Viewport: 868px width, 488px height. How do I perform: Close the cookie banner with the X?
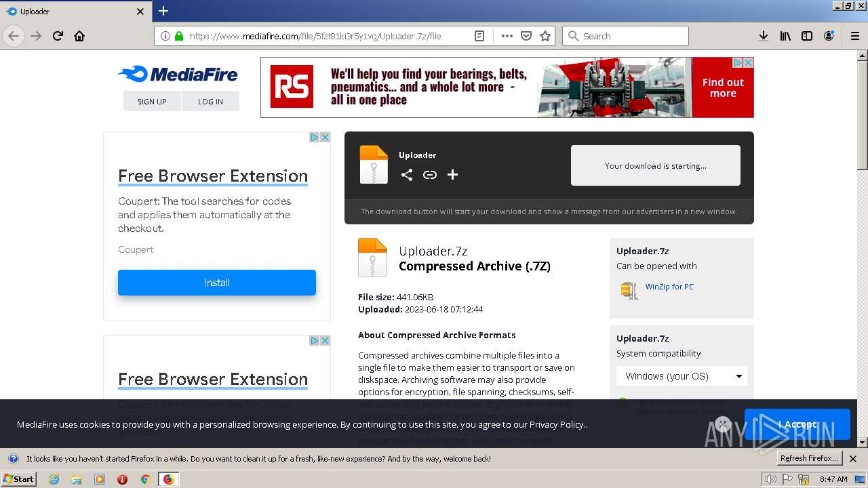click(723, 424)
